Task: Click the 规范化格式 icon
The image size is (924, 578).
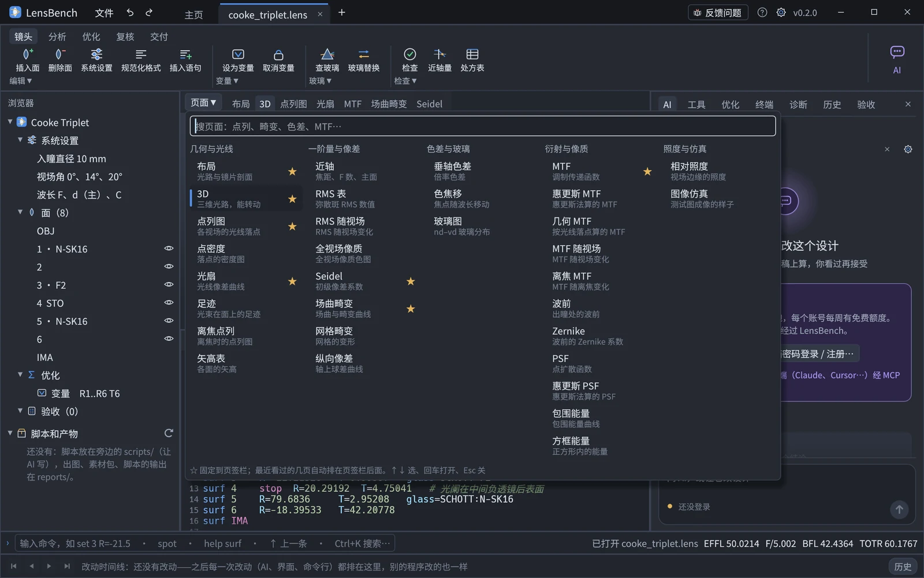Action: 141,54
